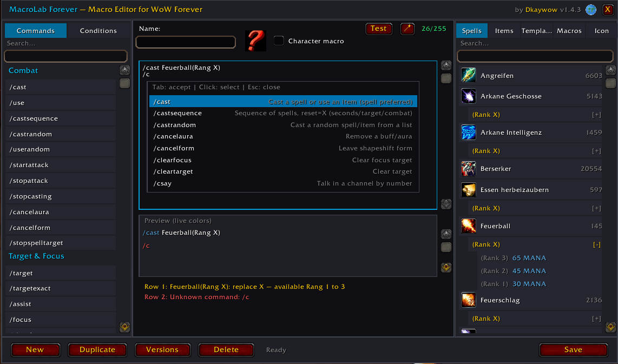Expand the rank list under Feuerschlag
The height and width of the screenshot is (364, 618).
[596, 319]
